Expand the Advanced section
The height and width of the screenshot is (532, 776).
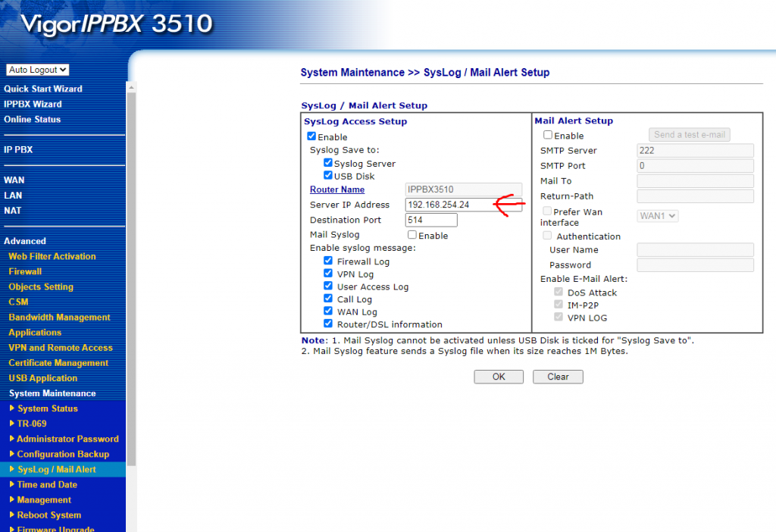pos(25,241)
